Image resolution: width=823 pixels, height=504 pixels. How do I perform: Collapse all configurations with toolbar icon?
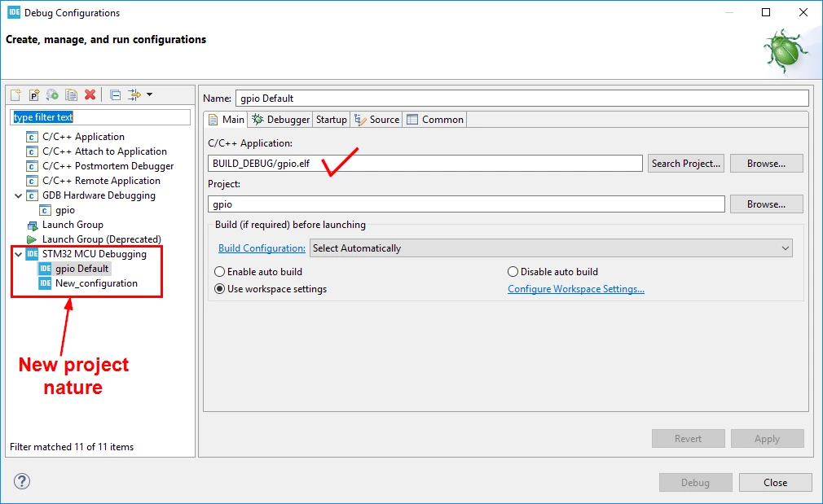115,95
